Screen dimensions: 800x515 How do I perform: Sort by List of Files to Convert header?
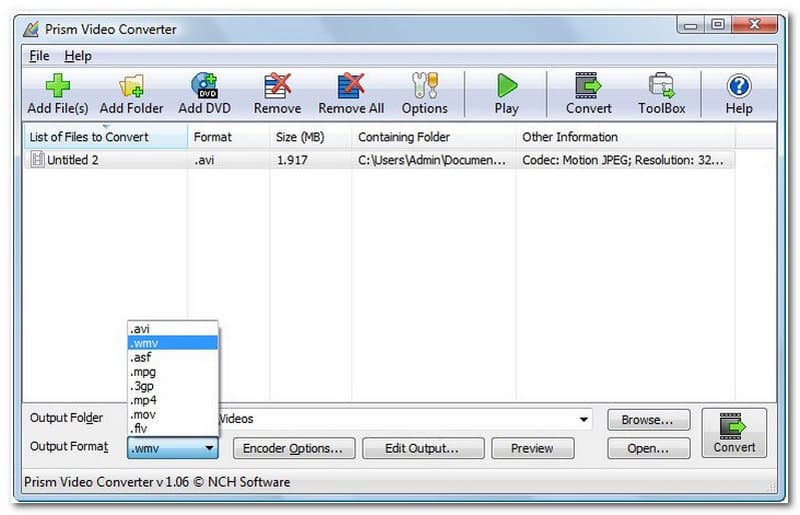click(x=106, y=137)
